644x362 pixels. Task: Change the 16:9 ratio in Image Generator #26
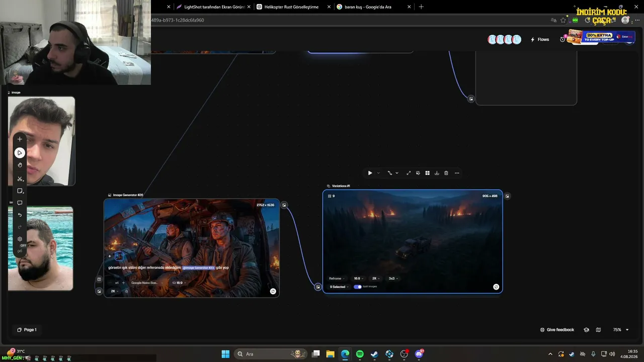click(x=179, y=283)
